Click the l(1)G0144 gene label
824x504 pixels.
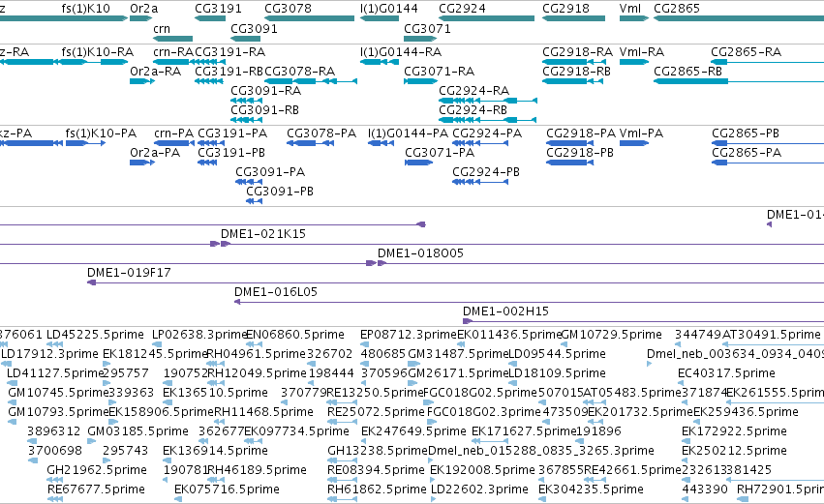point(389,9)
